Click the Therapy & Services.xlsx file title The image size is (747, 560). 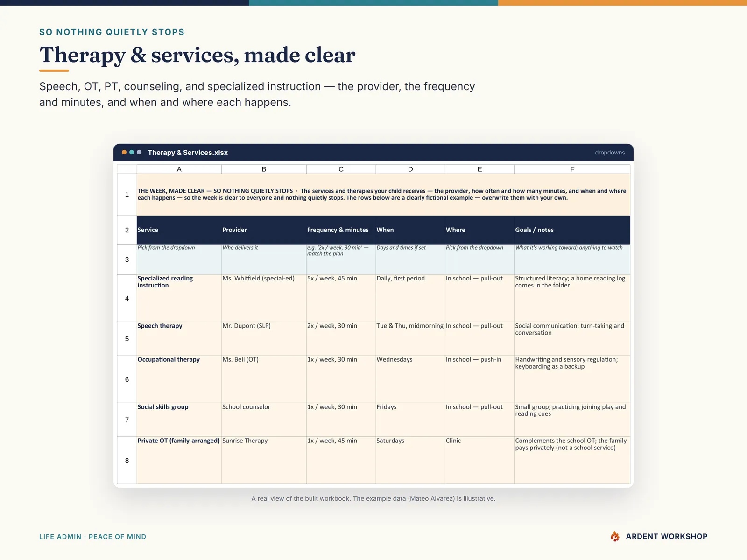pos(188,153)
